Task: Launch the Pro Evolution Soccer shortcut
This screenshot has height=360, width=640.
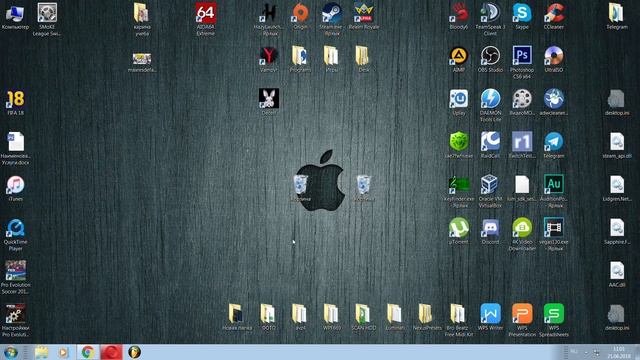Action: (x=16, y=271)
